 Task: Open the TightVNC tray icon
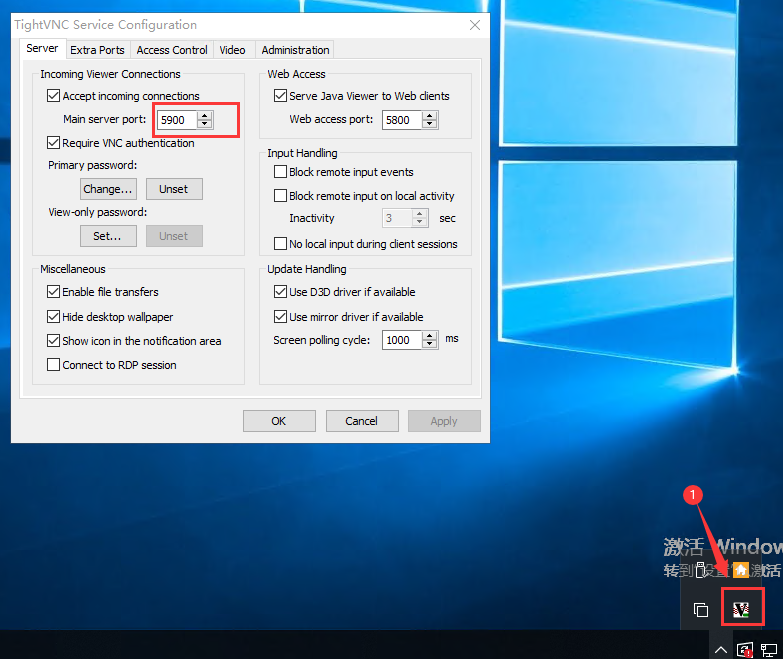[x=741, y=610]
